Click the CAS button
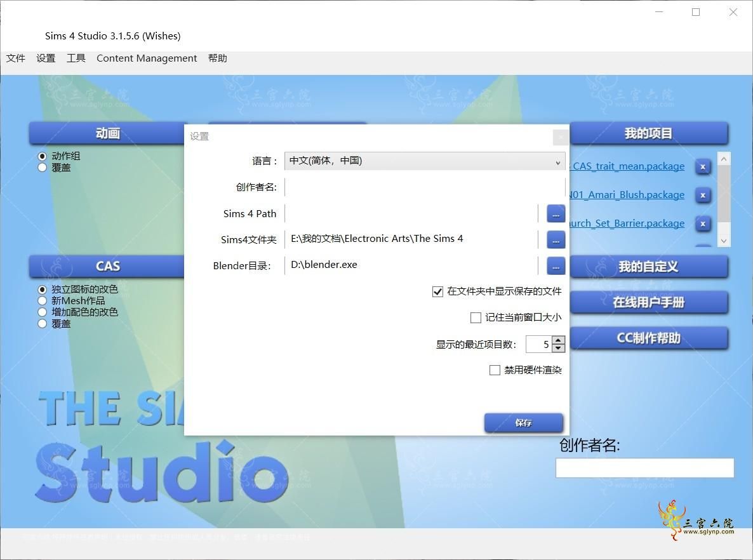The image size is (753, 560). pyautogui.click(x=107, y=266)
